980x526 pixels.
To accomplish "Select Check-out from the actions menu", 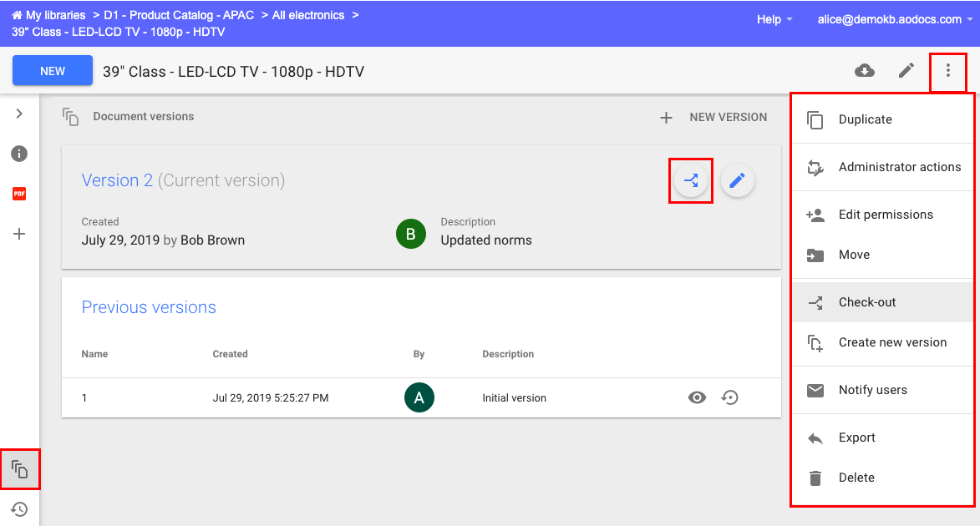I will click(867, 302).
